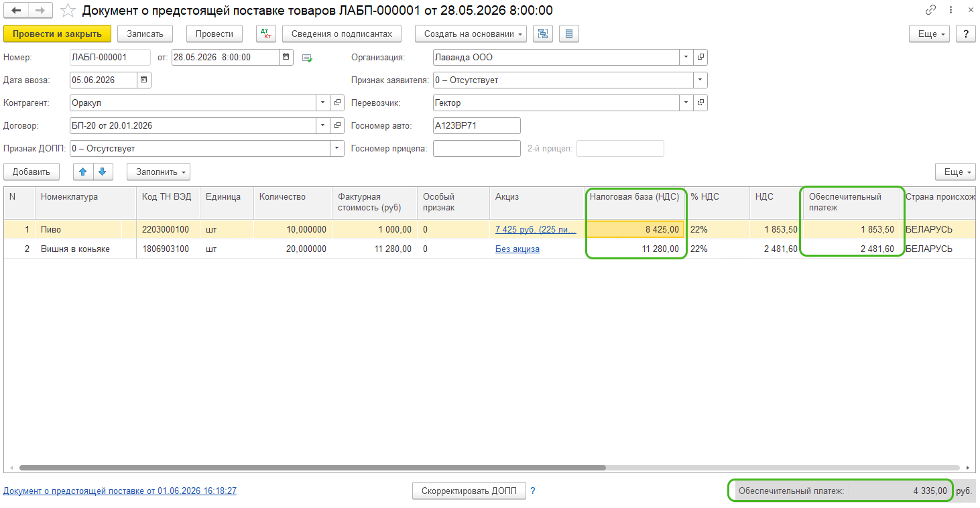This screenshot has width=980, height=508.
Task: Expand the Контрагент dropdown list
Action: [323, 103]
